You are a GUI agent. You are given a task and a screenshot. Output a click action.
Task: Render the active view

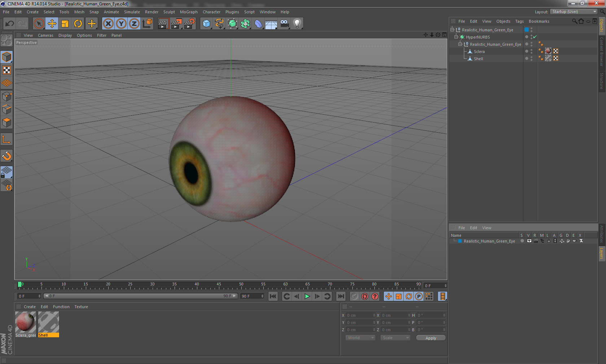pos(163,24)
